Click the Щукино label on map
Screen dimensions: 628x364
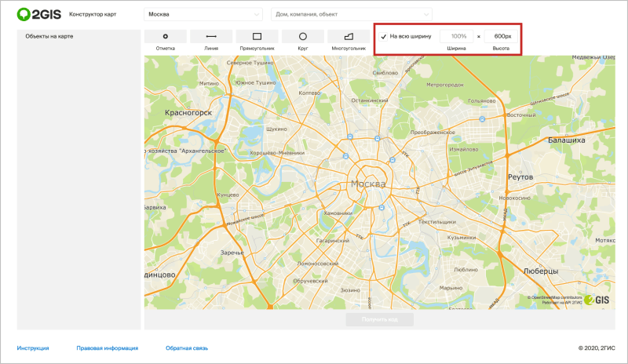[x=276, y=129]
